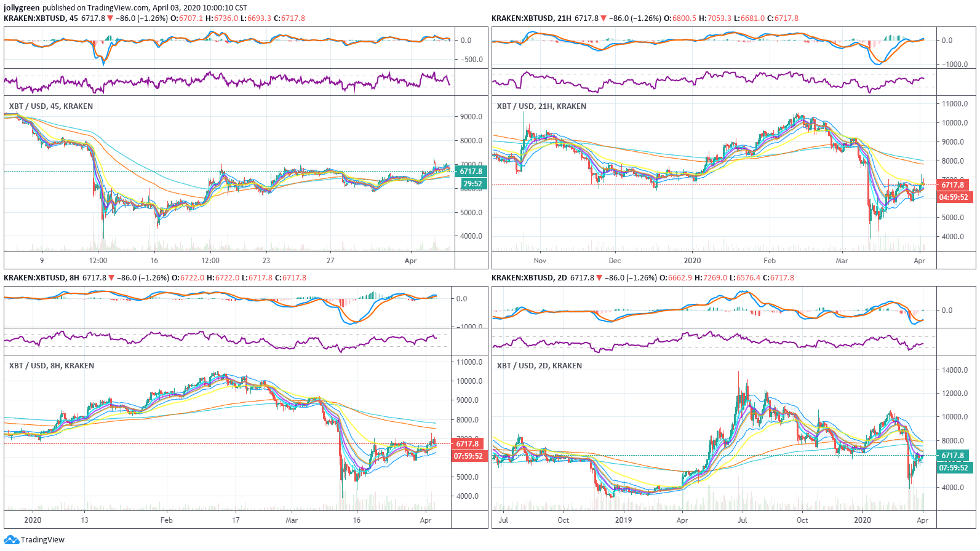The image size is (980, 551).
Task: Click the green 6717.8 price tag on the 2D chart
Action: [x=953, y=456]
